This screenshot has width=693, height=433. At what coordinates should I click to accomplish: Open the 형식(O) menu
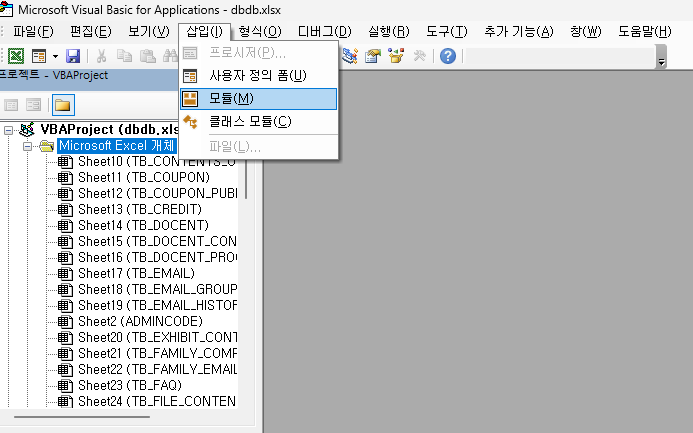260,31
